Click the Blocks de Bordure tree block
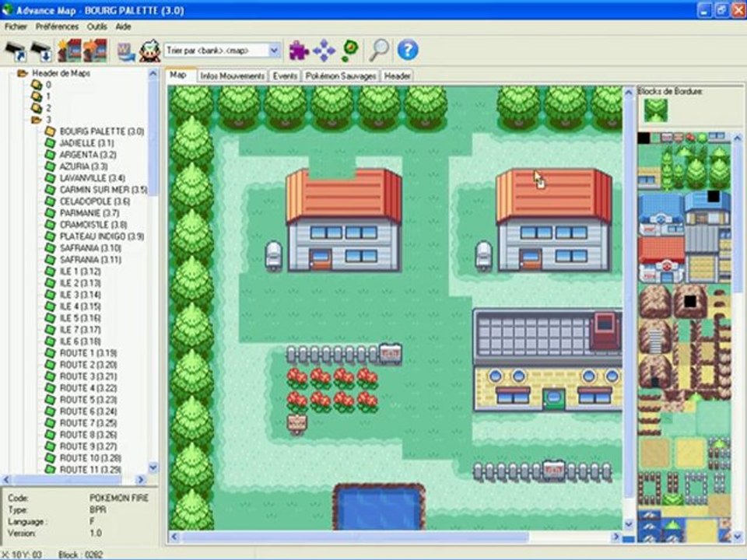The width and height of the screenshot is (747, 560). (x=655, y=110)
